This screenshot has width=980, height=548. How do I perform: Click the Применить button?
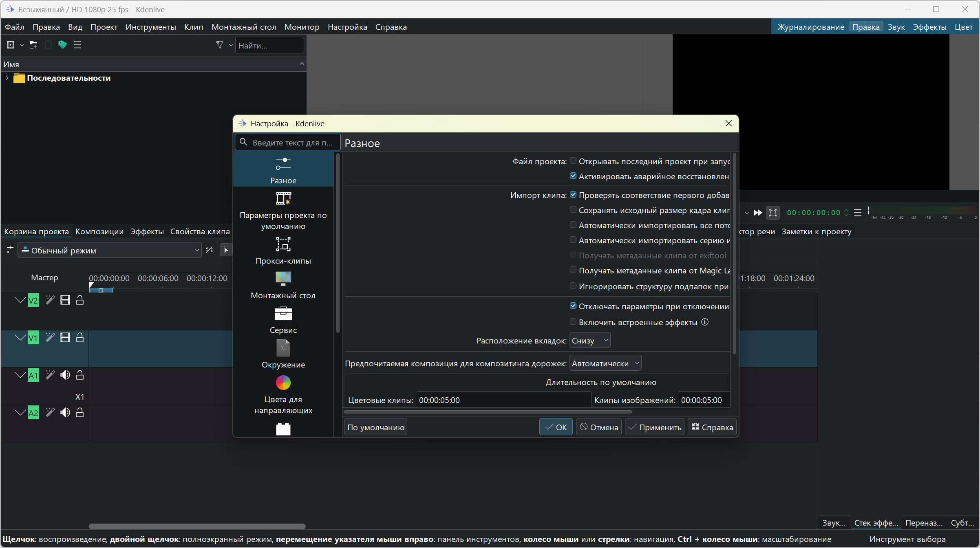[655, 427]
